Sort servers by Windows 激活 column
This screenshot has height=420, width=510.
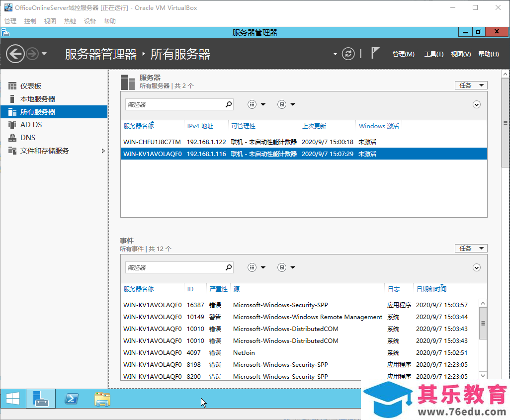[x=379, y=126]
